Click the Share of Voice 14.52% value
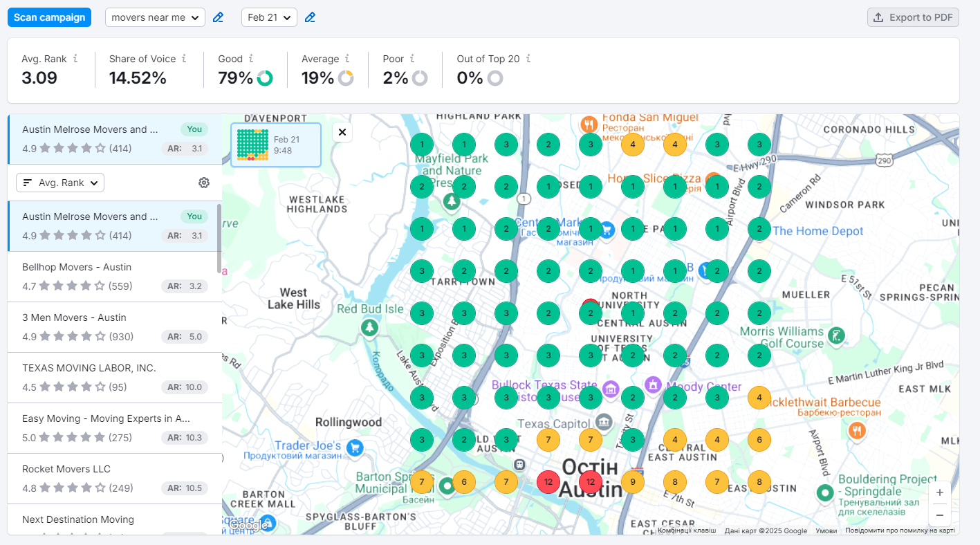Viewport: 980px width, 545px height. [138, 78]
